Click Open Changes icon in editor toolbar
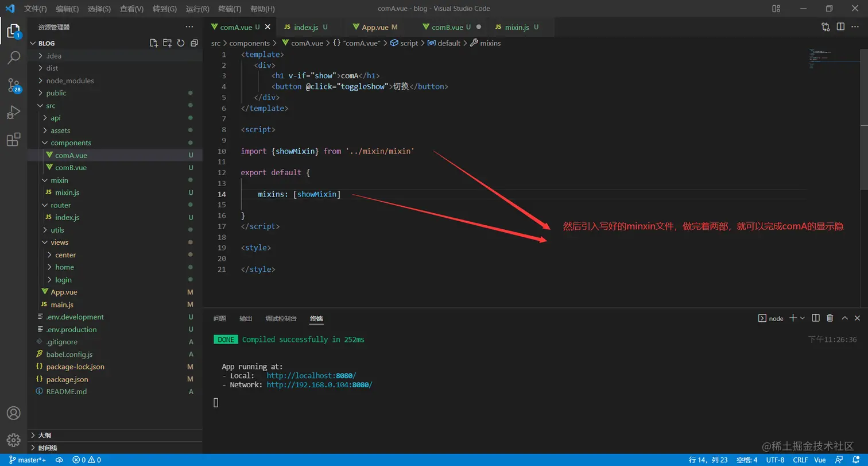Image resolution: width=868 pixels, height=466 pixels. pos(826,26)
